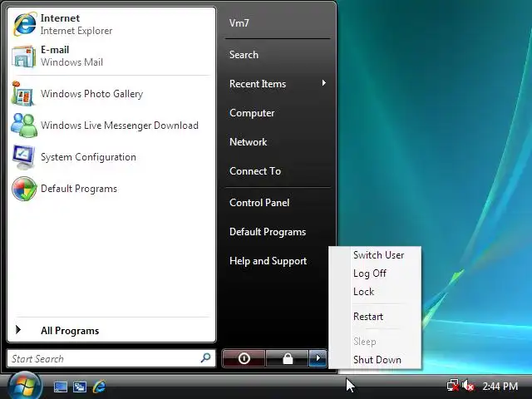Screen dimensions: 532x399
Task: Open Default Programs in left pane
Action: pyautogui.click(x=111, y=189)
